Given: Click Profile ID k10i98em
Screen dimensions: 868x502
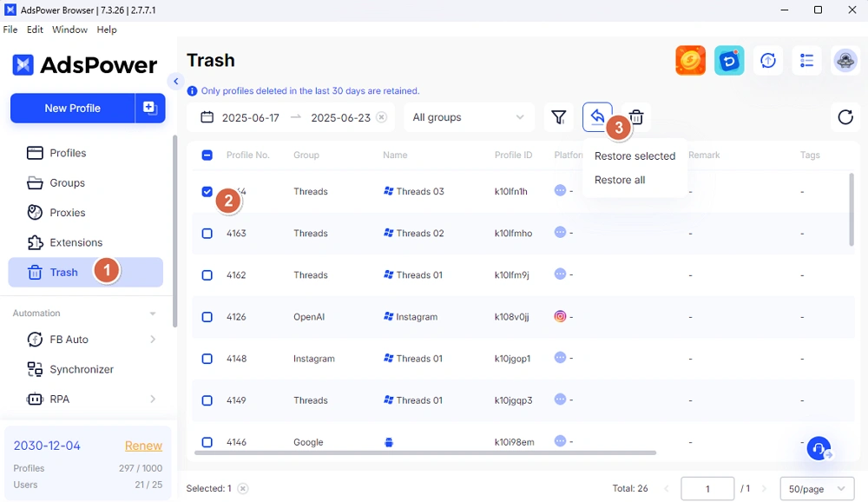Looking at the screenshot, I should click(514, 442).
